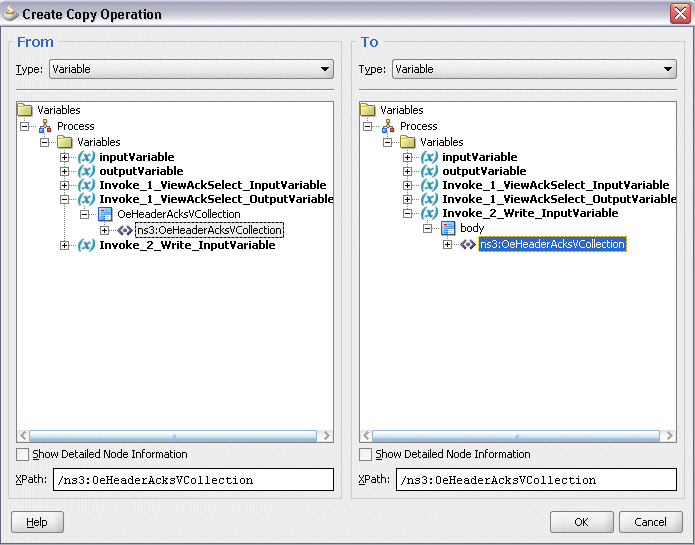Click outputVariable's (x) icon in From tree
The width and height of the screenshot is (695, 545).
pyautogui.click(x=86, y=171)
